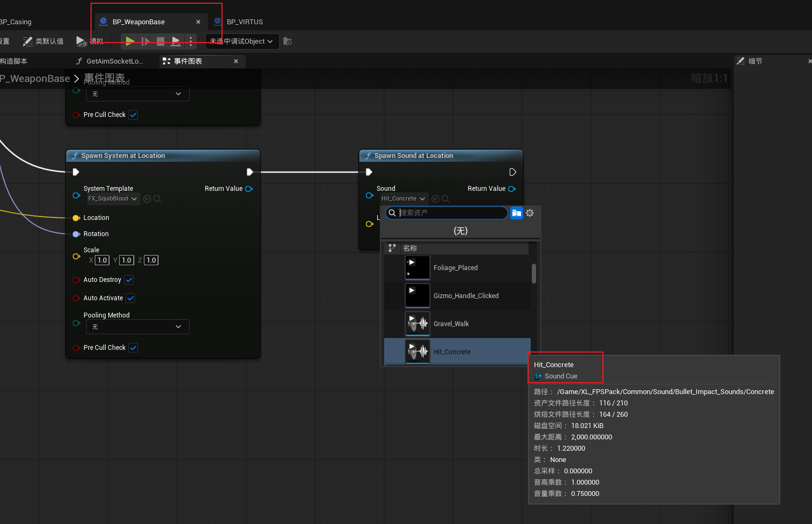Open the play options three-dot menu
Image resolution: width=812 pixels, height=524 pixels.
[x=191, y=41]
